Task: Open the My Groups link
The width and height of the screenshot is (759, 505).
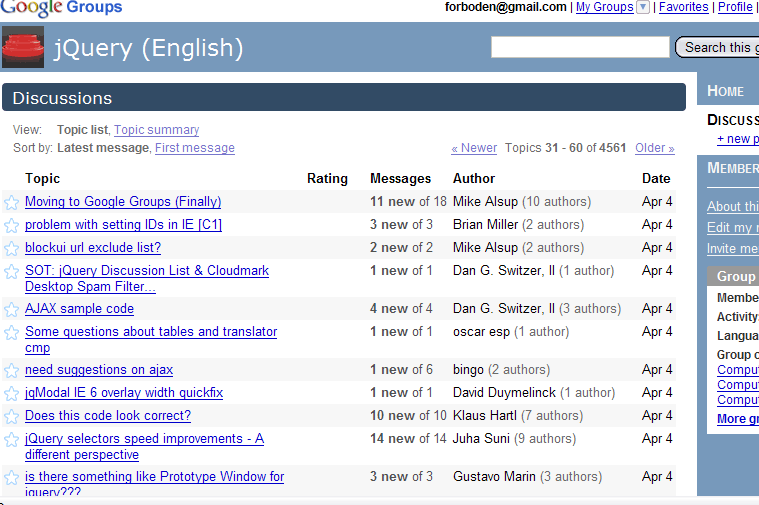Action: [605, 7]
